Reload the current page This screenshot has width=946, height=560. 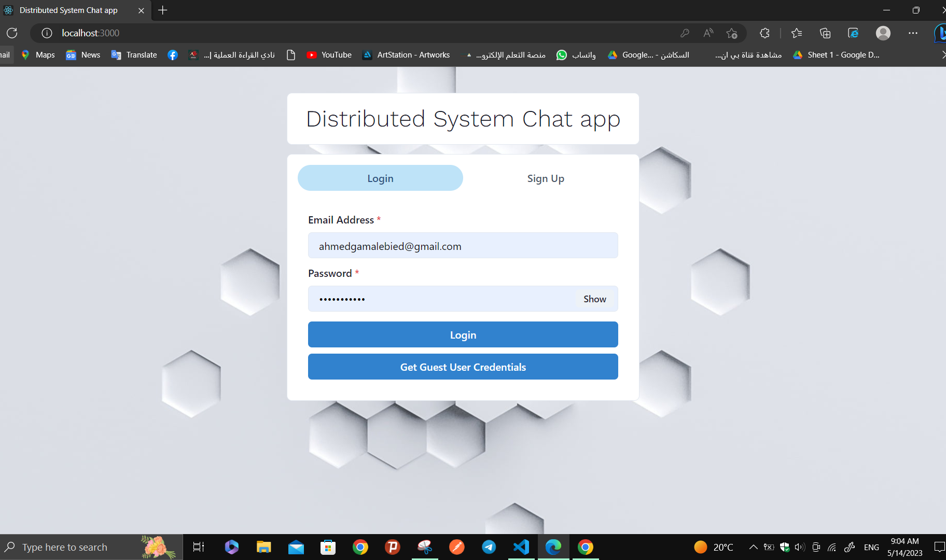click(12, 33)
